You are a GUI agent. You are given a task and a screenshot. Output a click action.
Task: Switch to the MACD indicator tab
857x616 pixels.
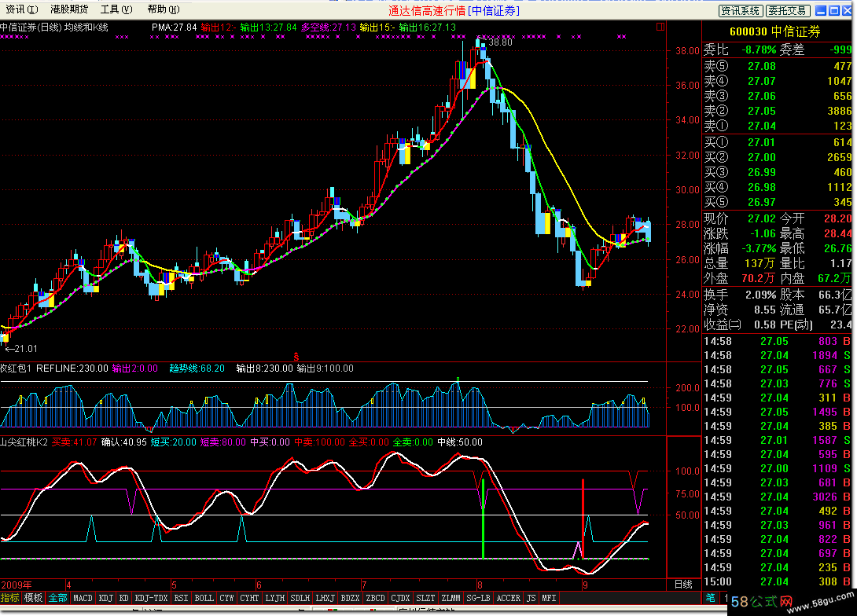[83, 598]
